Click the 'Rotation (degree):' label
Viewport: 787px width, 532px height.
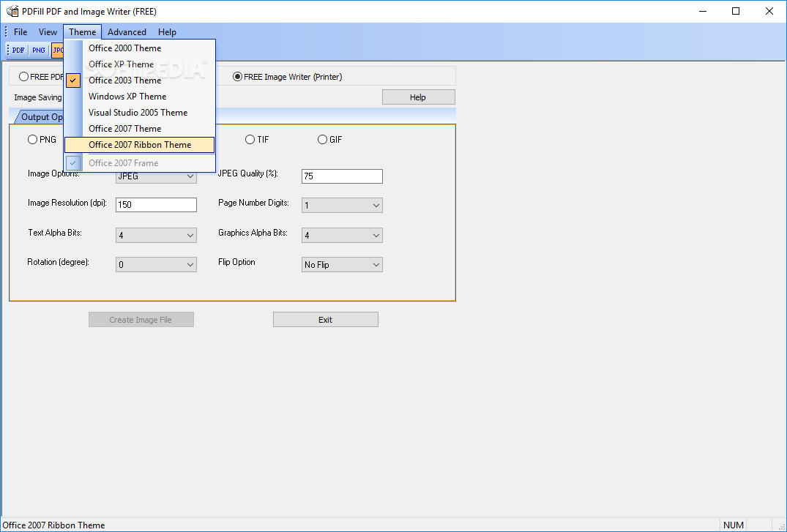(x=59, y=262)
